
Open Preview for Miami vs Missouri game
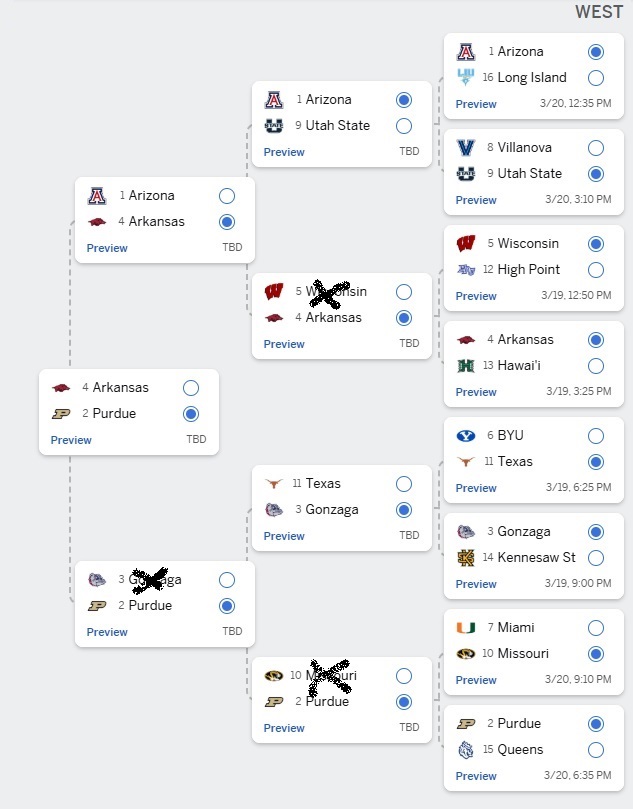click(x=476, y=680)
